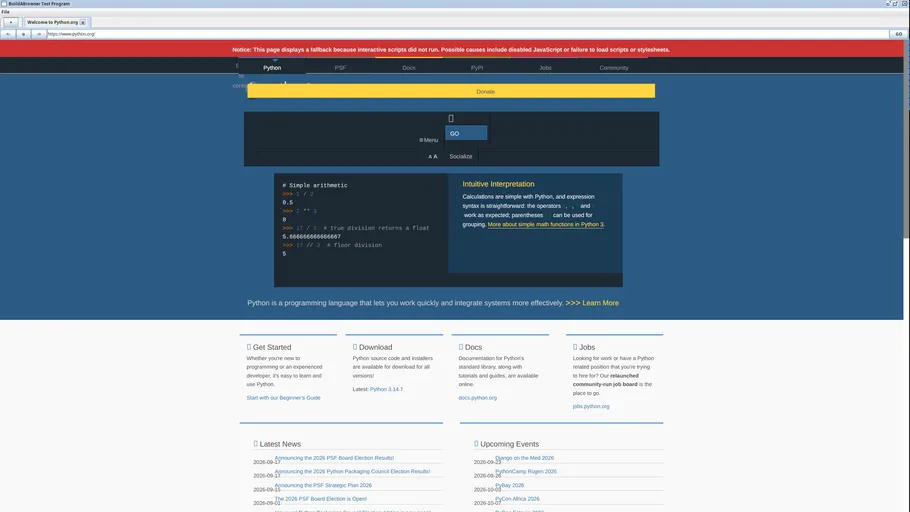This screenshot has width=910, height=512.
Task: Click the red fallback notice banner
Action: pyautogui.click(x=452, y=49)
